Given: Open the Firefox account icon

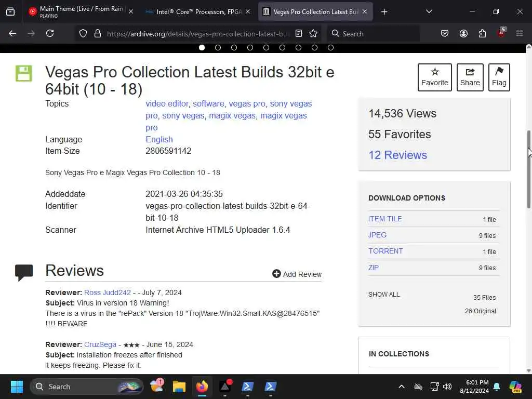Looking at the screenshot, I should [463, 34].
